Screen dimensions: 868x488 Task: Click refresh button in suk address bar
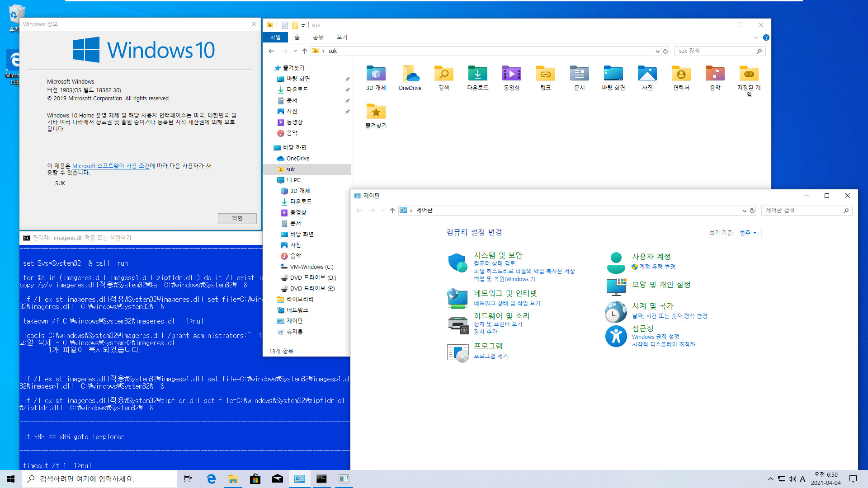coord(665,51)
